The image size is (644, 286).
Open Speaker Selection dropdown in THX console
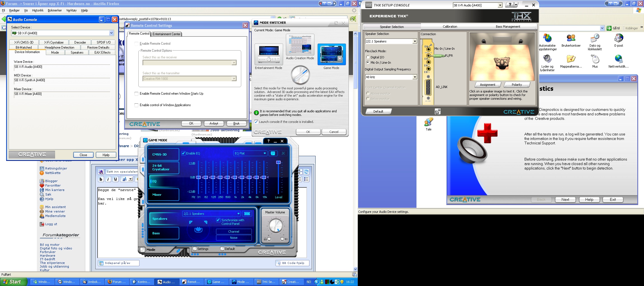coord(415,41)
